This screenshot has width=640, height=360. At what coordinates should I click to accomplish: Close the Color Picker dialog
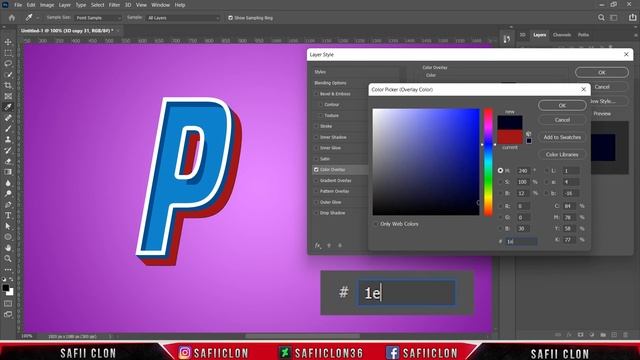pyautogui.click(x=583, y=89)
